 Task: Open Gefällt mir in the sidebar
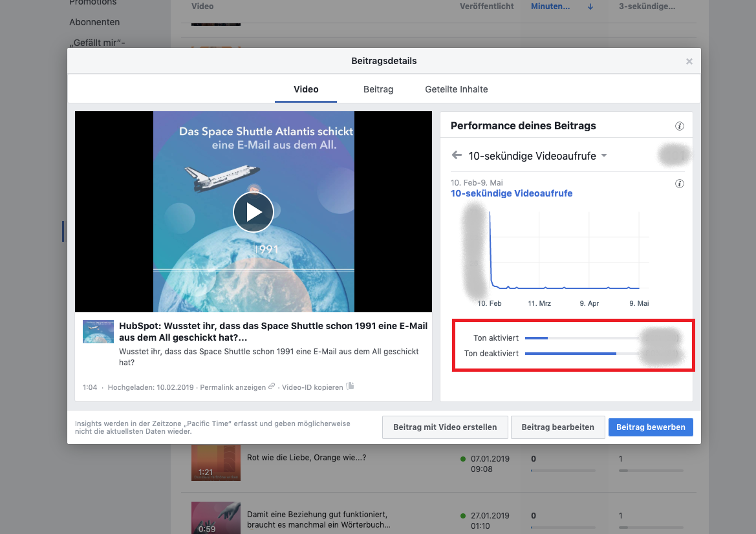pyautogui.click(x=97, y=43)
